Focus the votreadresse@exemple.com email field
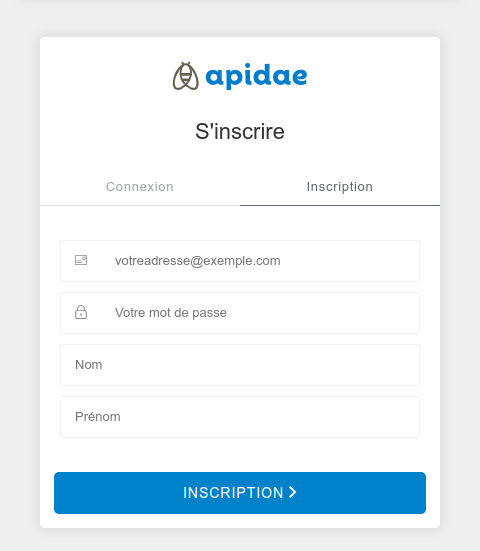 click(x=240, y=261)
